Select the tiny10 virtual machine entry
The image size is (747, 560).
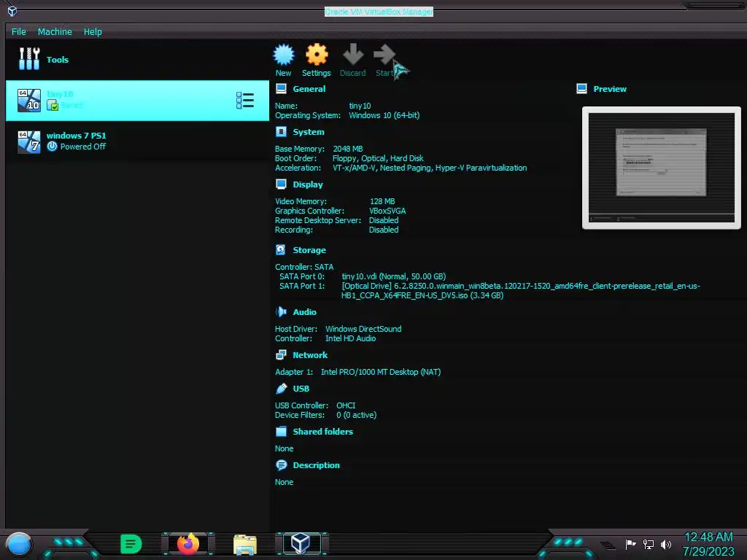tap(137, 101)
